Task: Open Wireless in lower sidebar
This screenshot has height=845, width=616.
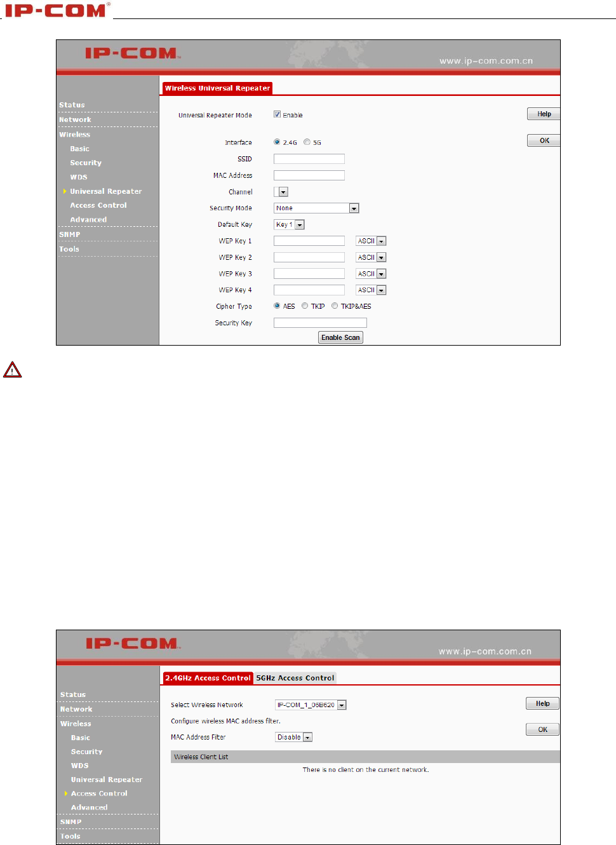Action: tap(76, 724)
